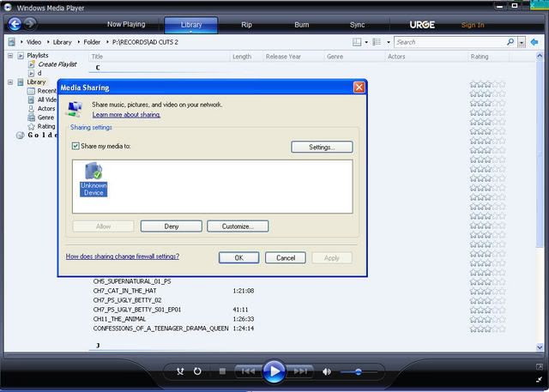Switch to the Now Playing tab

point(126,25)
